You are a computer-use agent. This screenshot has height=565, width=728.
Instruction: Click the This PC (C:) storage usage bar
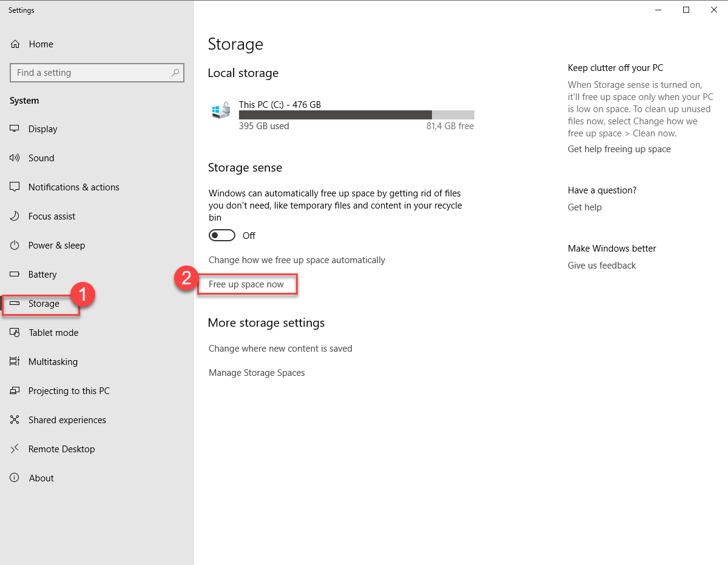pyautogui.click(x=356, y=115)
